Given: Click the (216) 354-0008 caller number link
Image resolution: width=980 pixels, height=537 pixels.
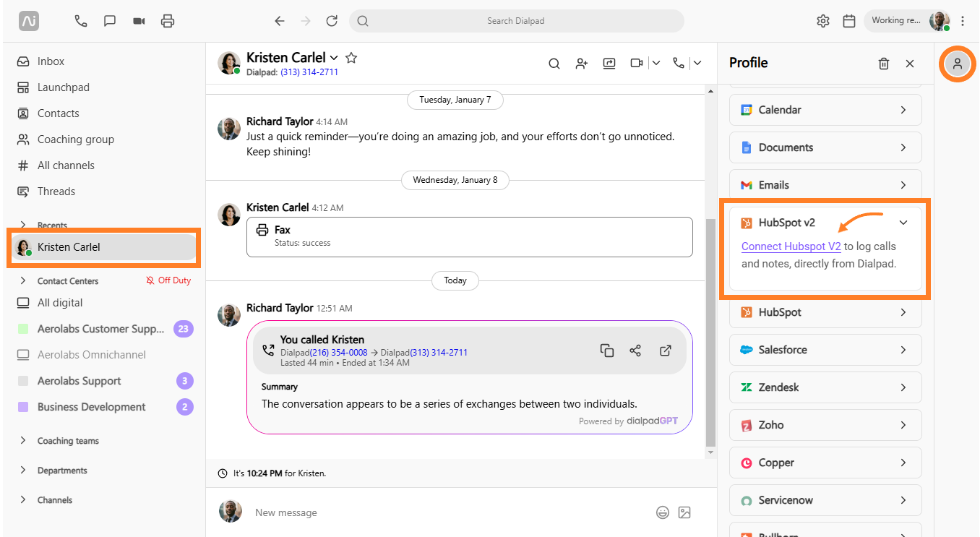Looking at the screenshot, I should point(339,353).
